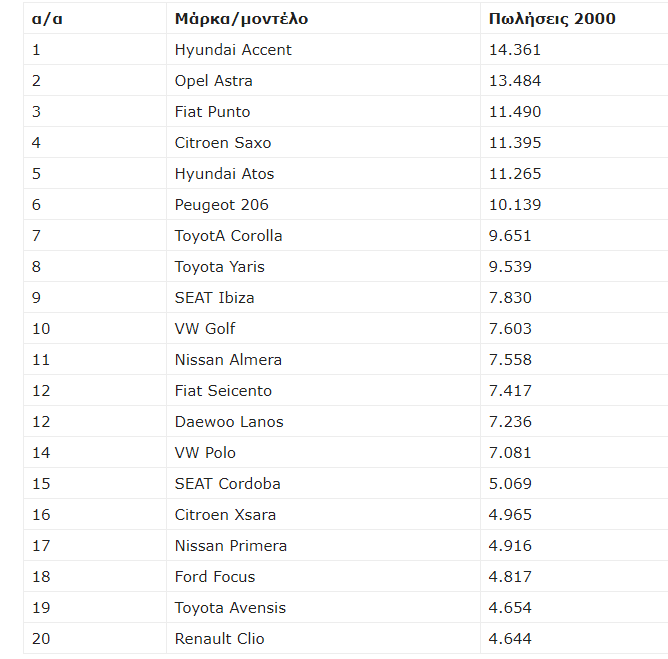
Task: Select the Opel Astra row text
Action: coord(213,81)
